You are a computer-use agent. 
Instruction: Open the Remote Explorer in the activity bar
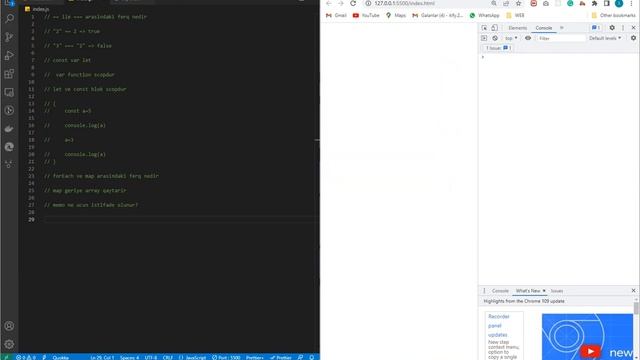[x=9, y=92]
